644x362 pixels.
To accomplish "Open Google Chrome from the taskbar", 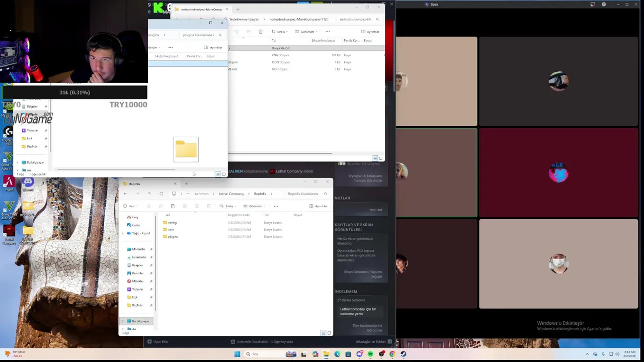I will tap(392, 354).
